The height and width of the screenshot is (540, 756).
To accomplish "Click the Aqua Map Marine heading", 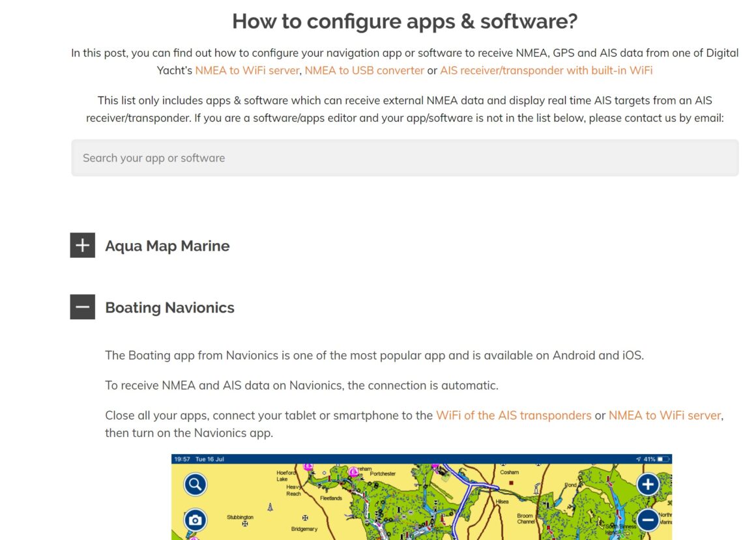I will pyautogui.click(x=167, y=246).
